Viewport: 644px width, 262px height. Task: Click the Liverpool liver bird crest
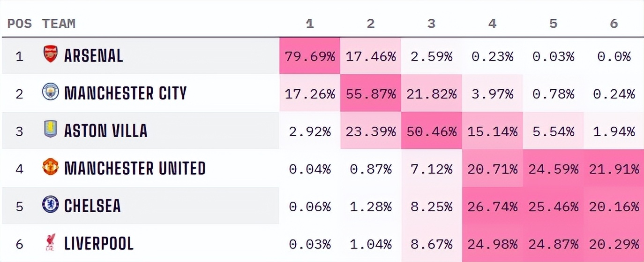50,243
